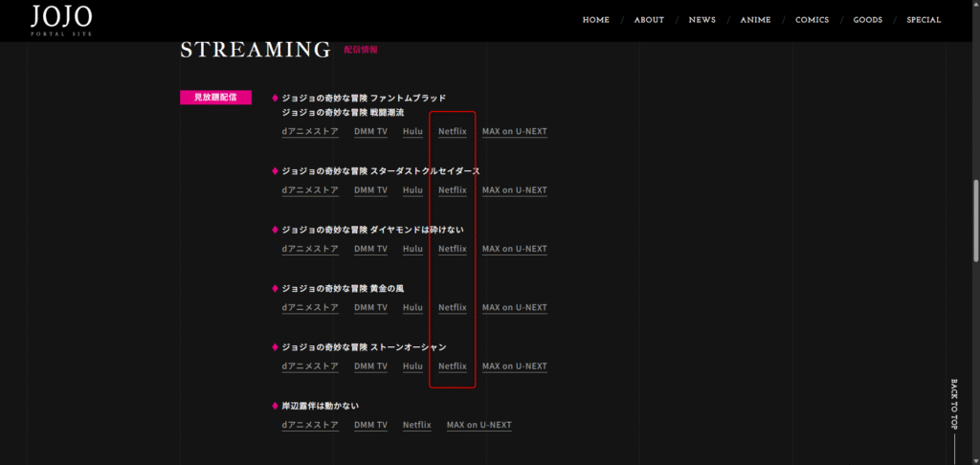Open DMM TV for 岸辺露伴は動かない
Viewport: 980px width, 465px height.
click(370, 426)
